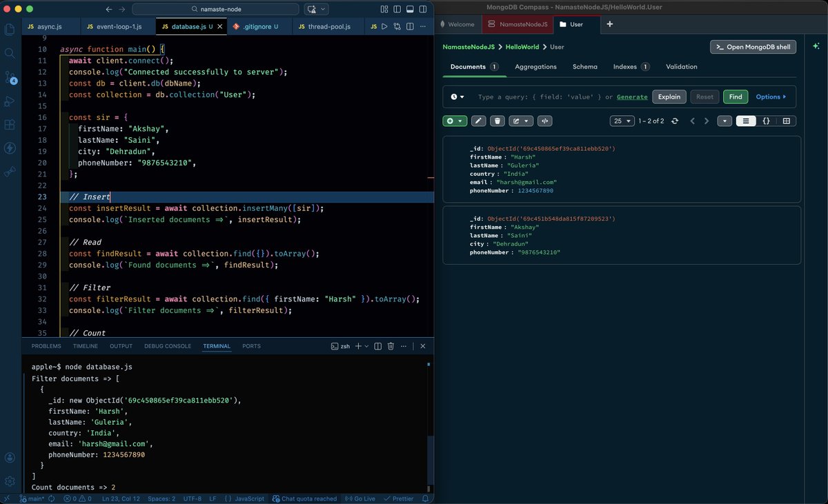Switch to the thread-pool.js editor tab

pyautogui.click(x=328, y=27)
